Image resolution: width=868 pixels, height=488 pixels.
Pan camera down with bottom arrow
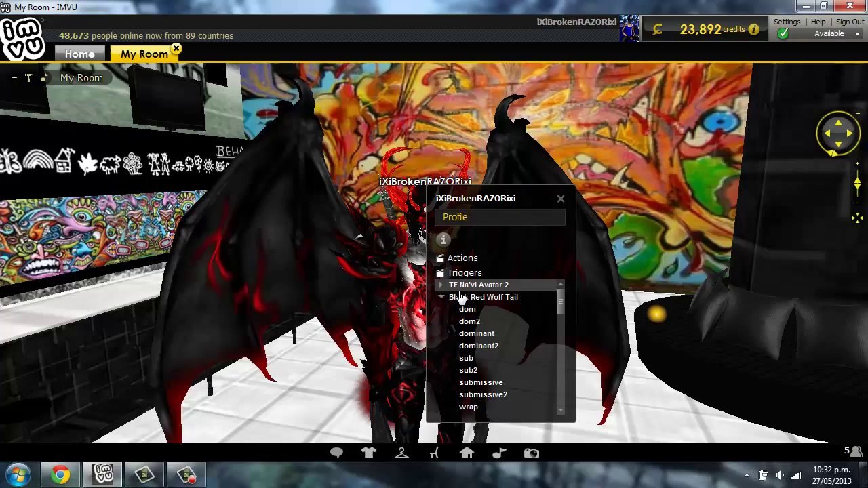pyautogui.click(x=838, y=144)
